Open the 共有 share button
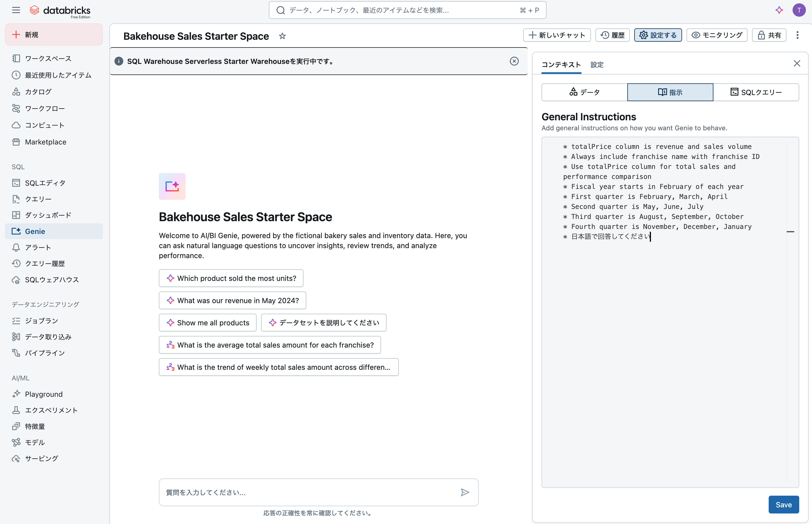Viewport: 812px width, 524px height. point(769,35)
